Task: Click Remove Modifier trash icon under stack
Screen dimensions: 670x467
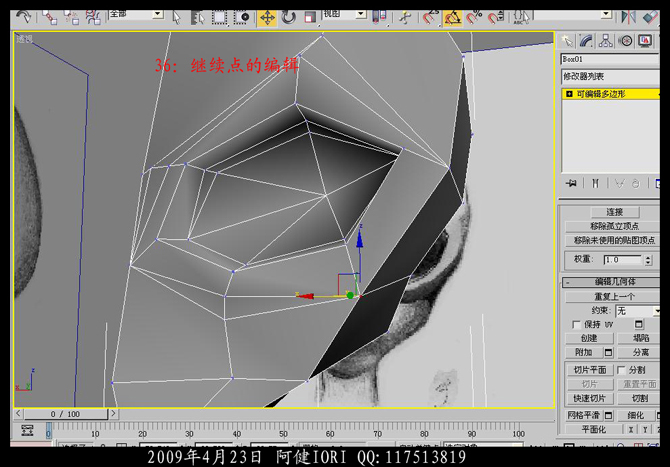Action: coord(636,184)
